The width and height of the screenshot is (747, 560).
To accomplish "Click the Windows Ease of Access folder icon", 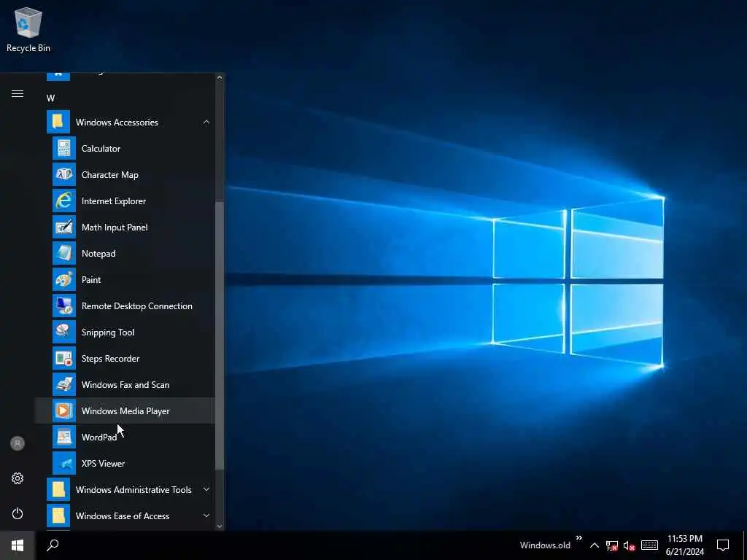I will [x=58, y=516].
